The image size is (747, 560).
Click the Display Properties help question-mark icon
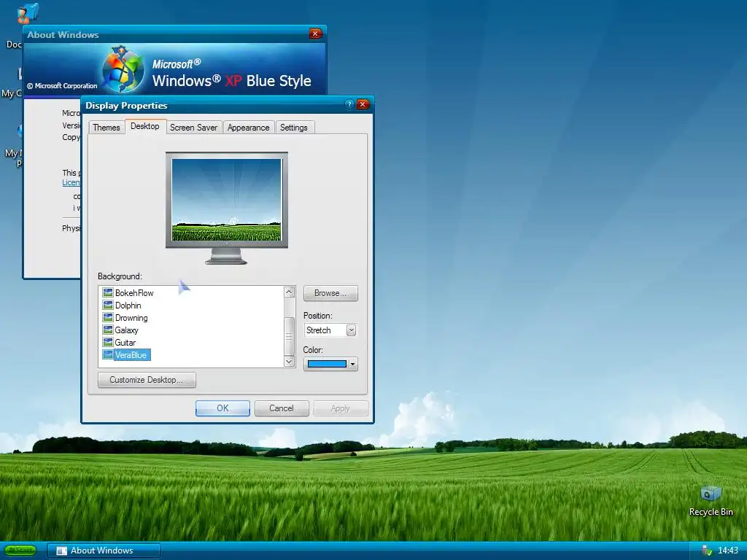point(349,104)
